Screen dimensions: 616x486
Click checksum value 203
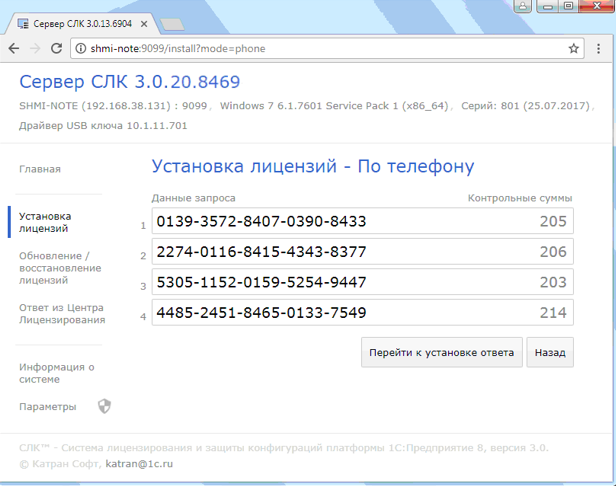(x=553, y=282)
